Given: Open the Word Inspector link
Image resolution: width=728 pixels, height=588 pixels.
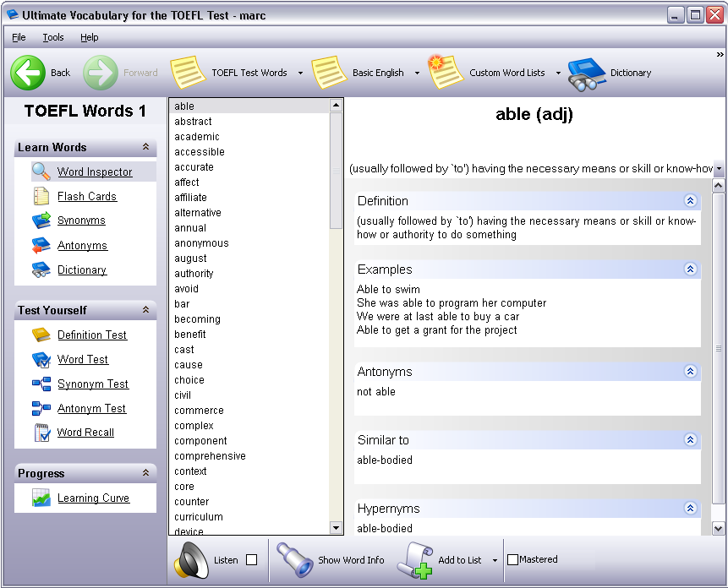Looking at the screenshot, I should tap(95, 172).
